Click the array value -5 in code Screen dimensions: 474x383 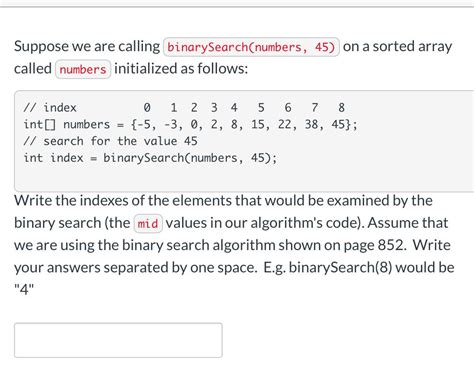coord(144,125)
